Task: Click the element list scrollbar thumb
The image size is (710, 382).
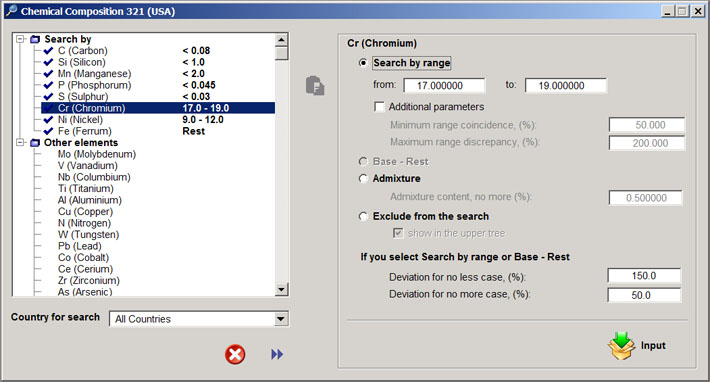Action: point(281,53)
